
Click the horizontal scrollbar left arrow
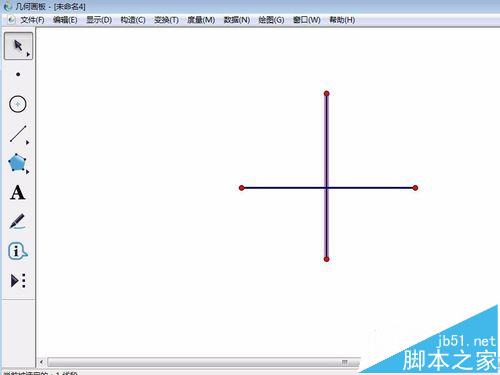(x=41, y=362)
